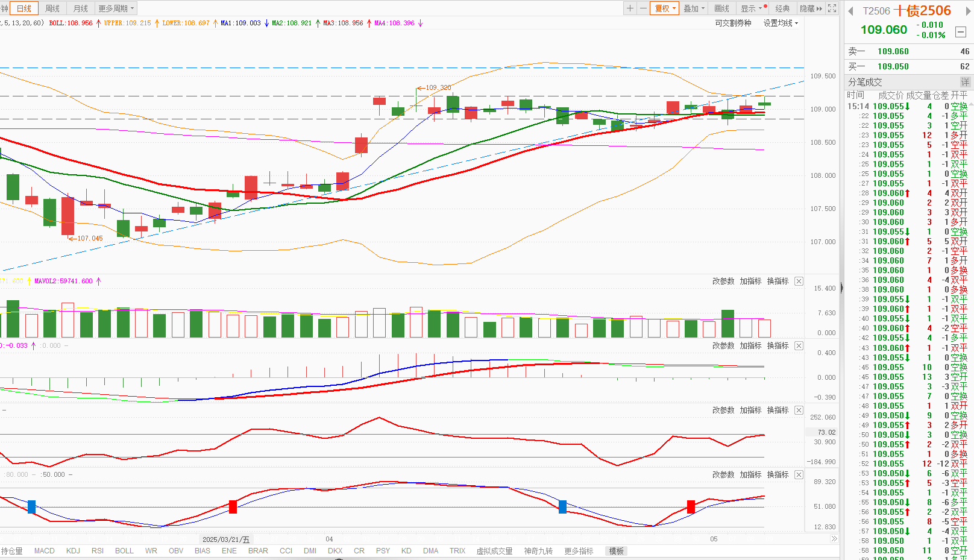
Task: Select 持仓量 indicator tab
Action: [x=11, y=551]
